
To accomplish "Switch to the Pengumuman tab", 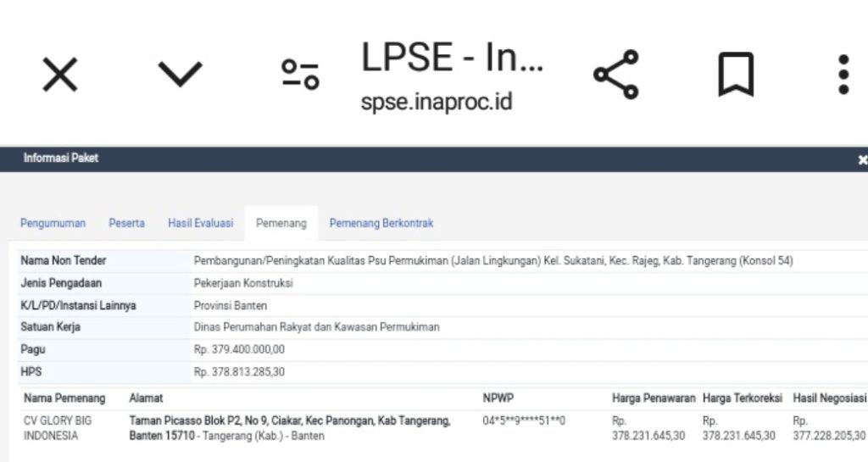I will click(x=53, y=224).
